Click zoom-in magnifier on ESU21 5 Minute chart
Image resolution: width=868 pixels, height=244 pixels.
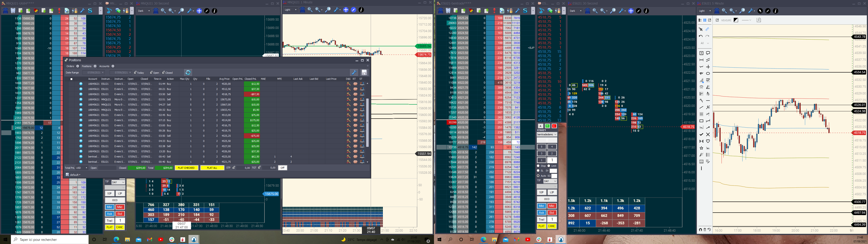724,11
